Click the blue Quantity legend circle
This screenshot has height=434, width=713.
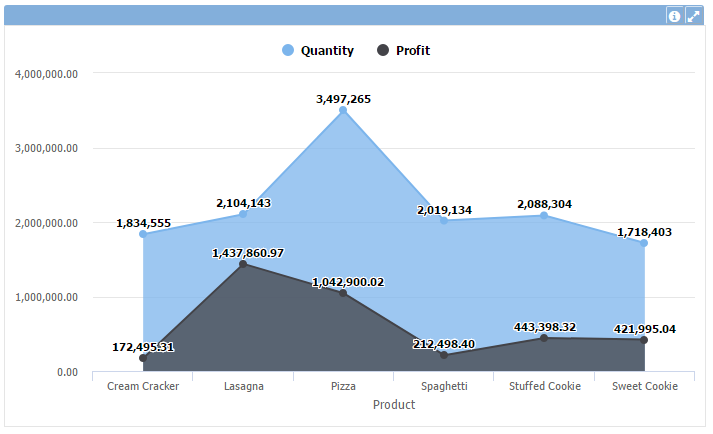pyautogui.click(x=288, y=50)
